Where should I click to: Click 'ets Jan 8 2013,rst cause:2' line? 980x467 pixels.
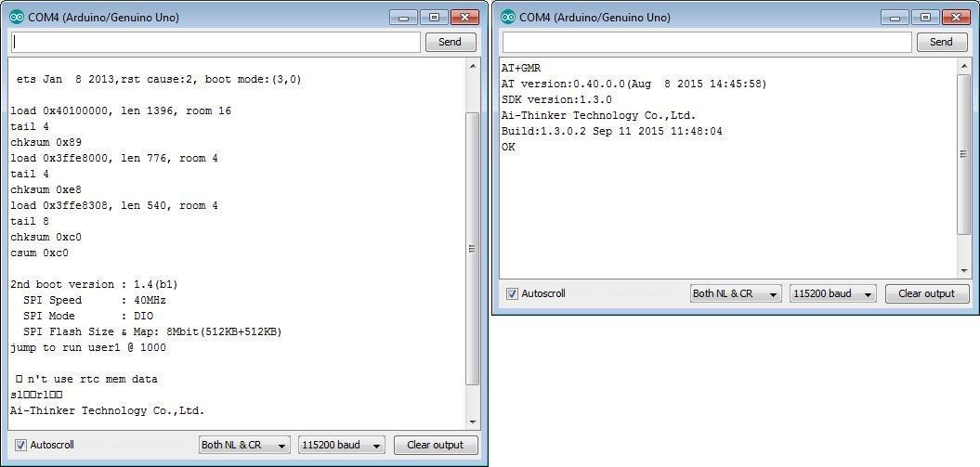tap(160, 80)
